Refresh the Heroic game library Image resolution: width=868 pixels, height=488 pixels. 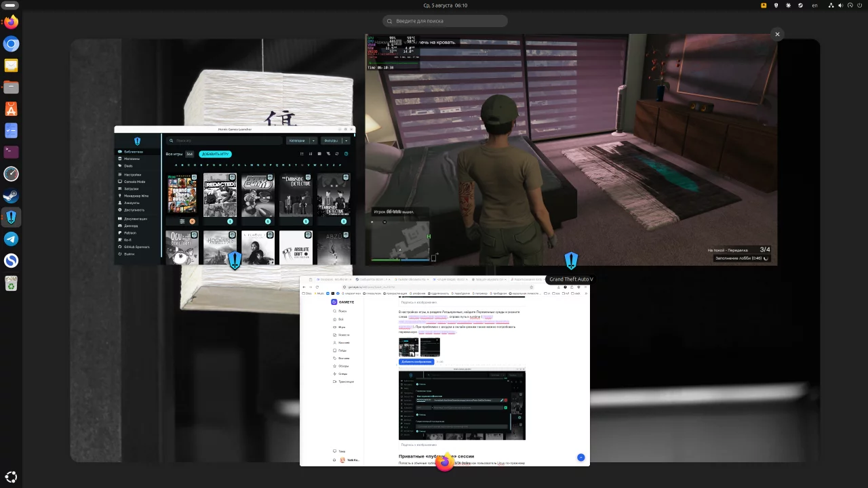coord(337,154)
